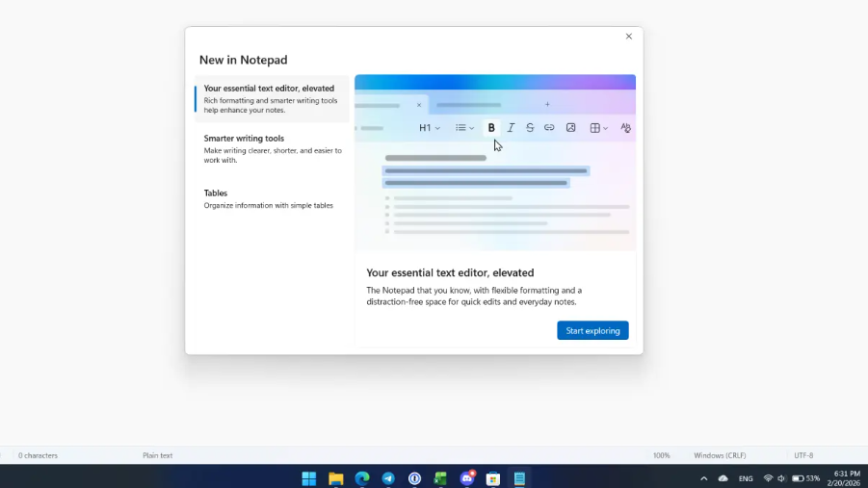The image size is (868, 488).
Task: Open Microsoft Store from the taskbar
Action: click(493, 478)
